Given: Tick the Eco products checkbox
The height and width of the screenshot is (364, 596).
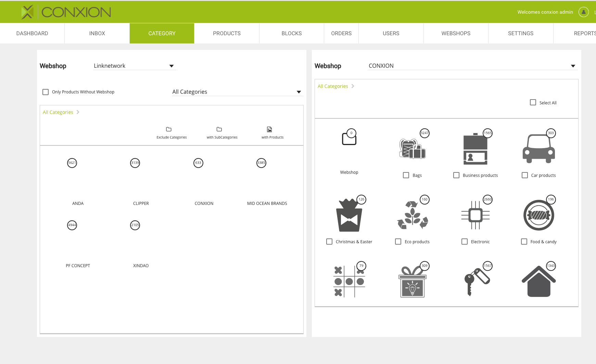Looking at the screenshot, I should tap(398, 242).
